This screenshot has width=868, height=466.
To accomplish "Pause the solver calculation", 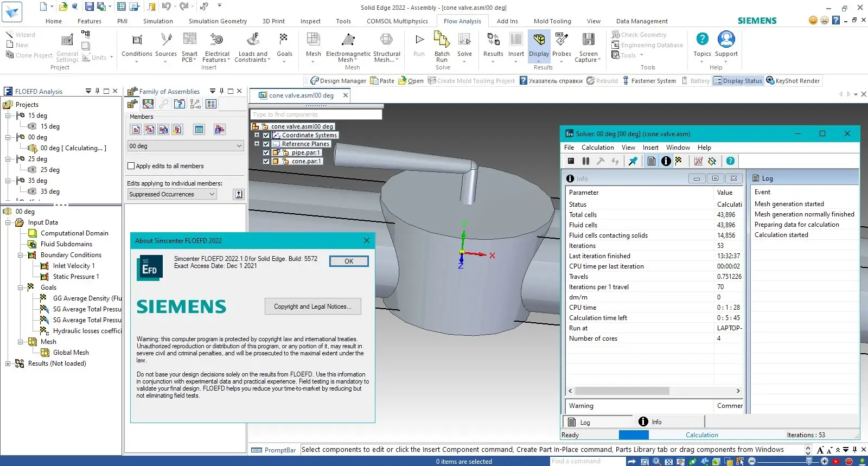I will click(586, 161).
